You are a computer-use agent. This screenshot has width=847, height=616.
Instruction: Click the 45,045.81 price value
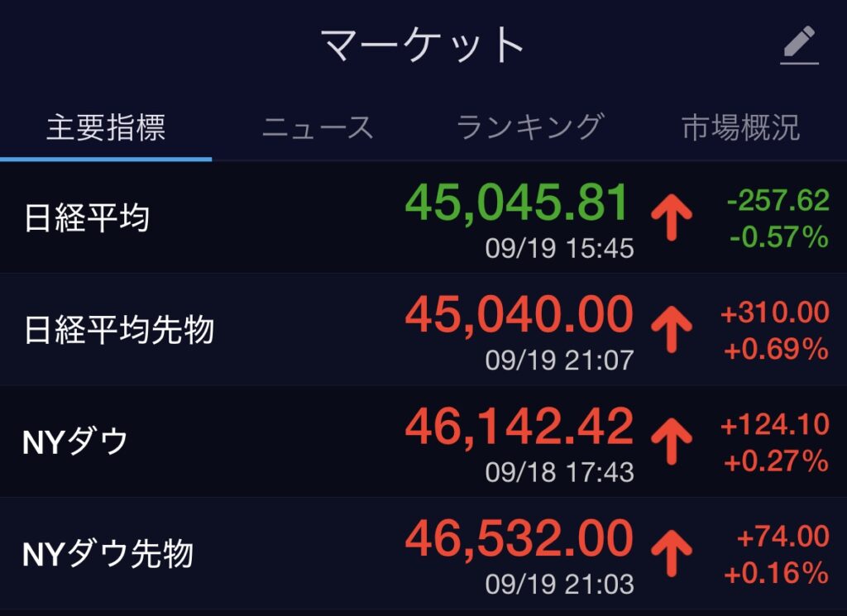(x=518, y=203)
